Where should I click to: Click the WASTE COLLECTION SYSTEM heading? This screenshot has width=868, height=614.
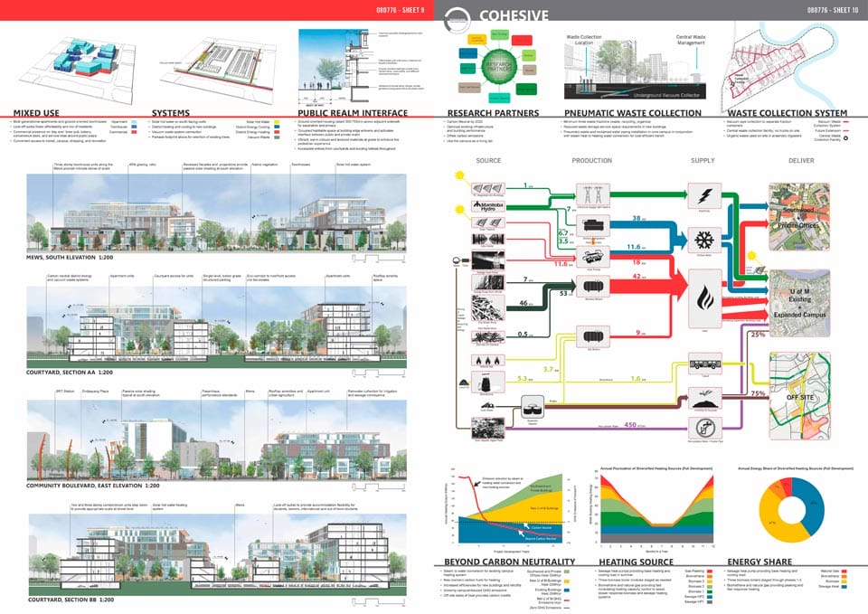tap(788, 113)
